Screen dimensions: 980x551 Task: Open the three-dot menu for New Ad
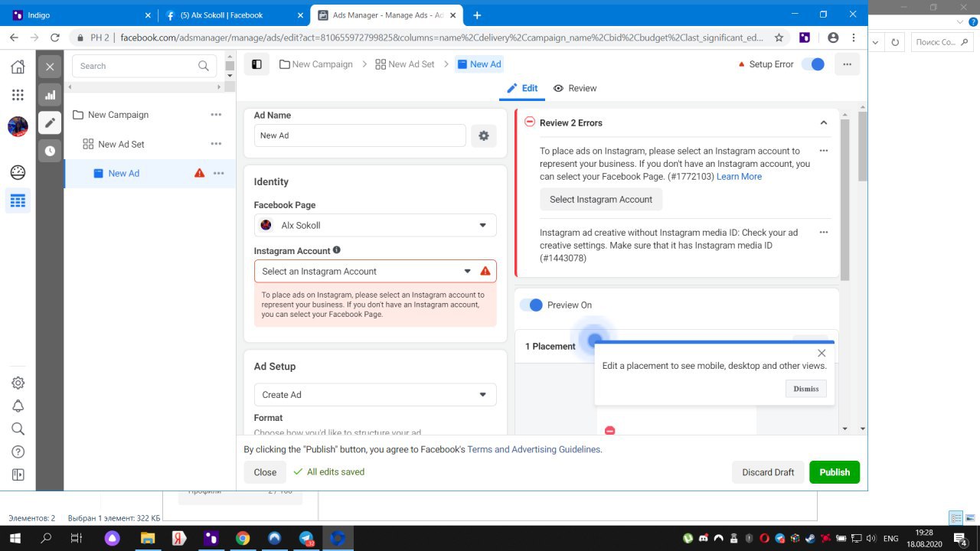click(x=219, y=173)
